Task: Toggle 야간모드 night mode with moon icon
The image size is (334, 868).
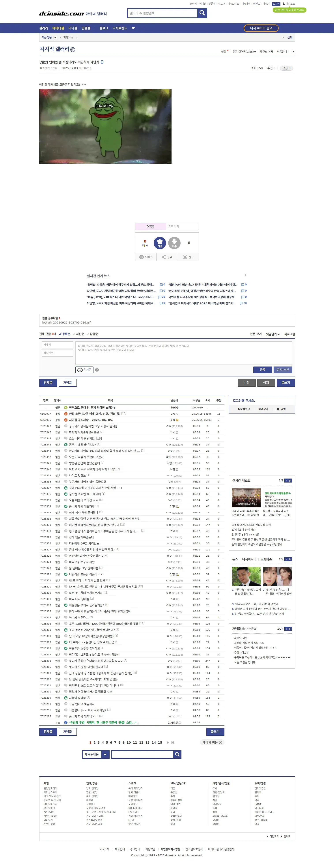Action: [288, 4]
